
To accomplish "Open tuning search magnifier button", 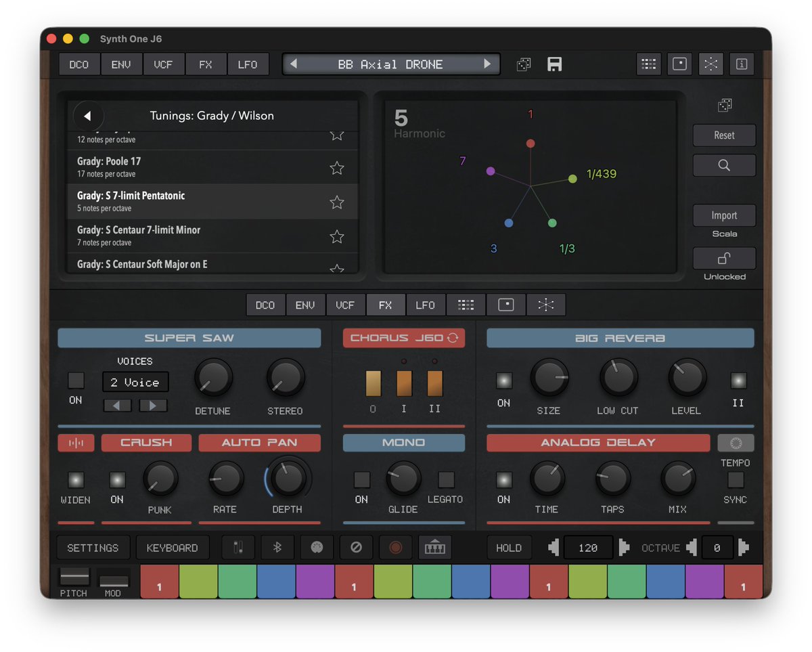I will [724, 165].
